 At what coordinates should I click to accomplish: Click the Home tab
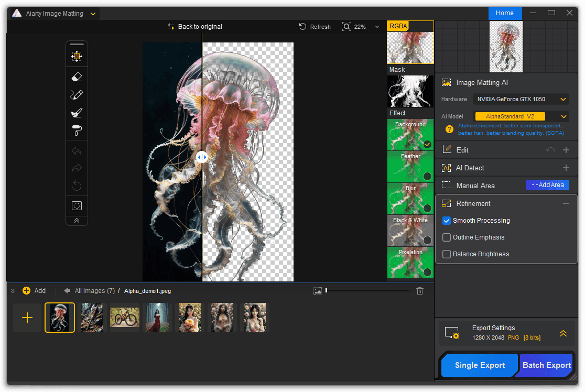click(505, 13)
